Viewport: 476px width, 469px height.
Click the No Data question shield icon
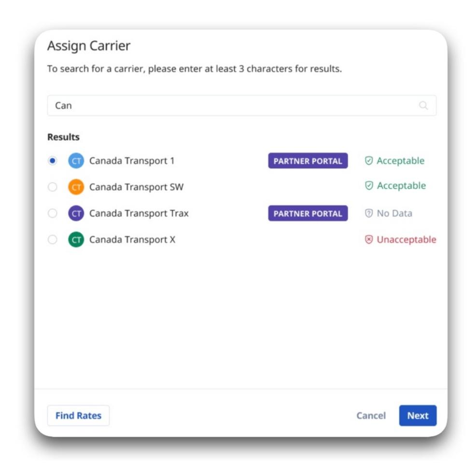click(x=369, y=213)
